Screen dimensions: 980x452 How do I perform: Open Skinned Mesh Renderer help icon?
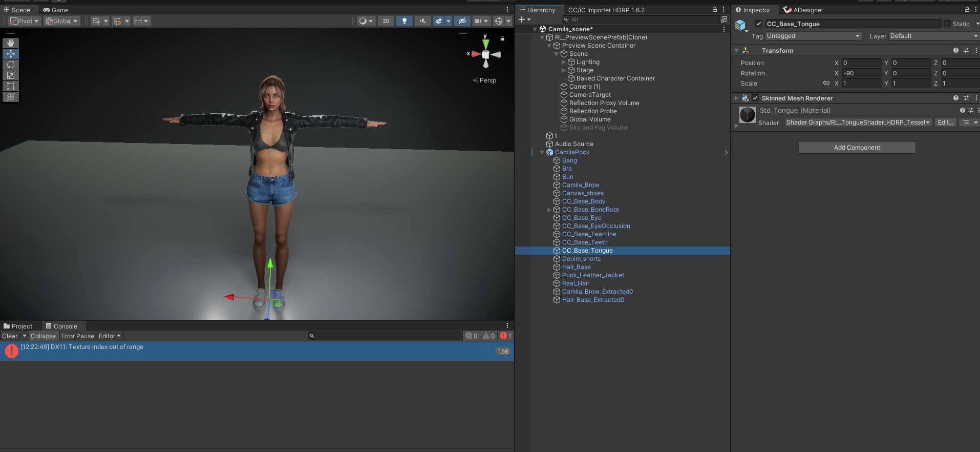point(956,98)
